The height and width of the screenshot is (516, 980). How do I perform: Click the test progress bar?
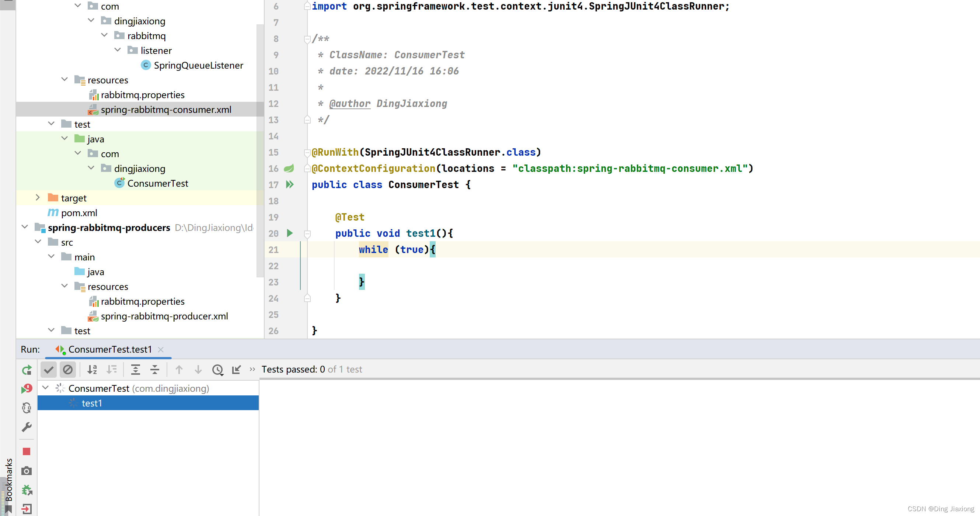point(620,379)
